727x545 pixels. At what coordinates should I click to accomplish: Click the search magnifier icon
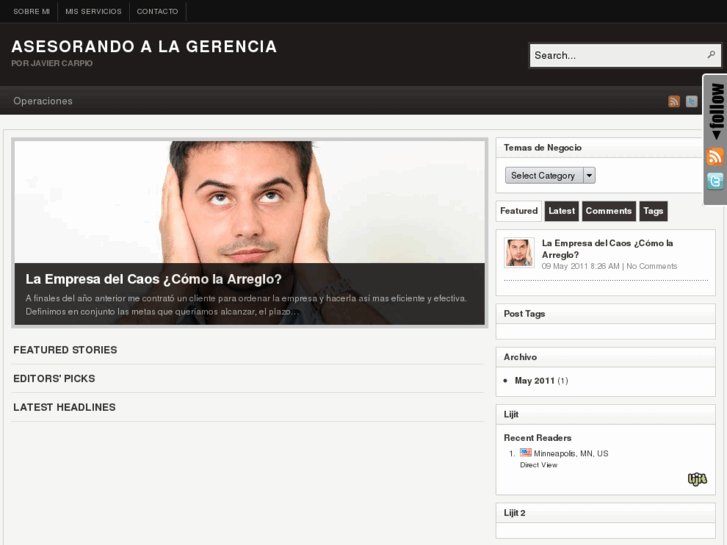pyautogui.click(x=711, y=55)
